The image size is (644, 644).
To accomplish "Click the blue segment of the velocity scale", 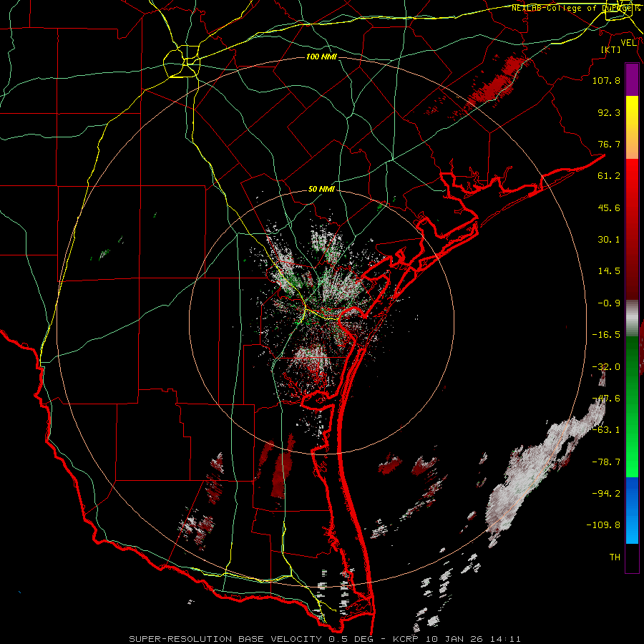I will point(632,510).
